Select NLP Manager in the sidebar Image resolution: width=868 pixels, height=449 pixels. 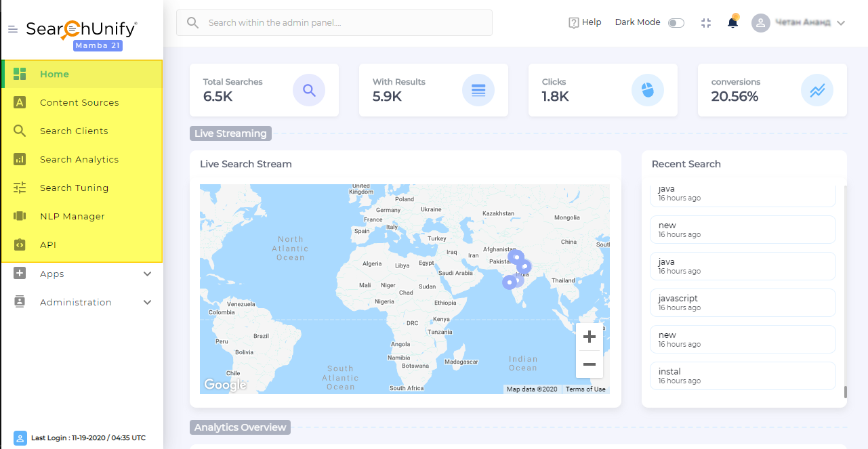tap(73, 217)
